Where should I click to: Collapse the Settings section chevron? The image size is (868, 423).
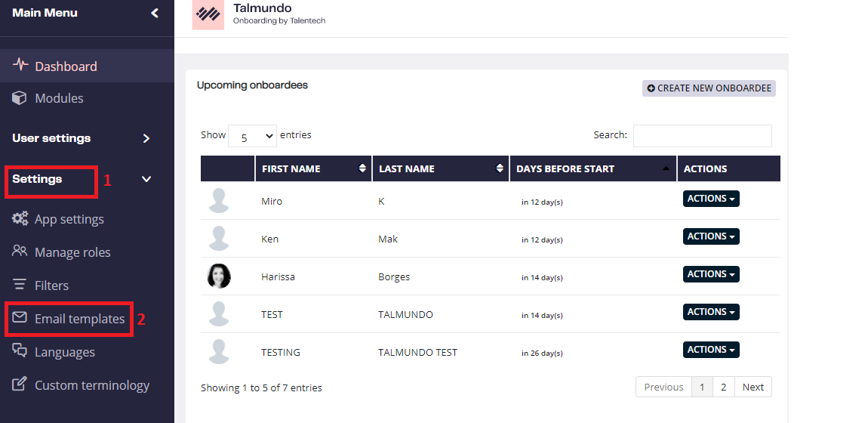(x=146, y=179)
